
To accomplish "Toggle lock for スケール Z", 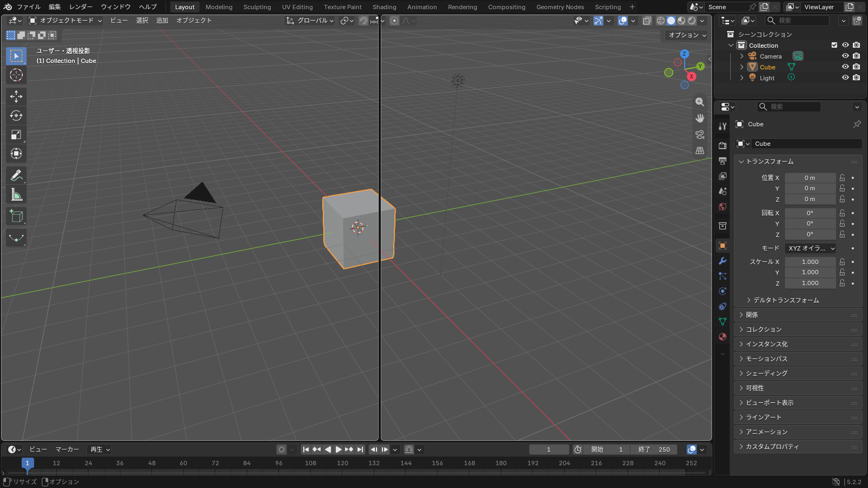I will [x=842, y=283].
